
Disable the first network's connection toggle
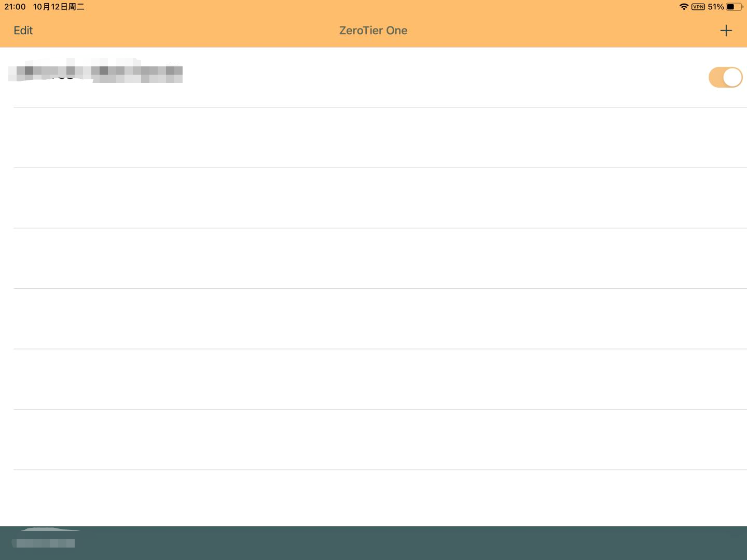point(725,77)
